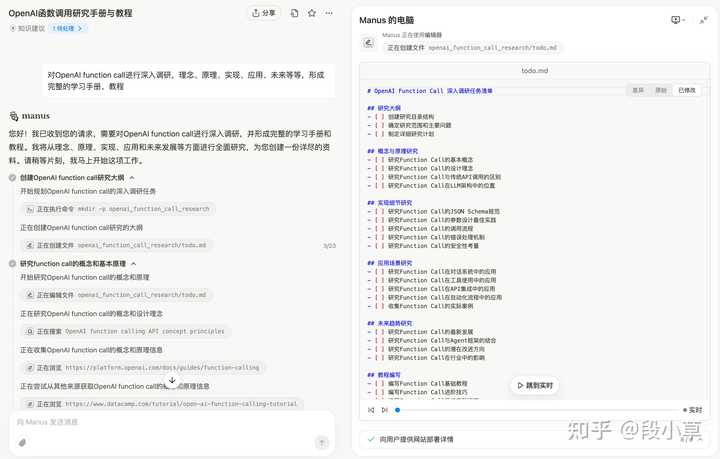Focus the 向 Manus 发送消息 message field

(172, 422)
